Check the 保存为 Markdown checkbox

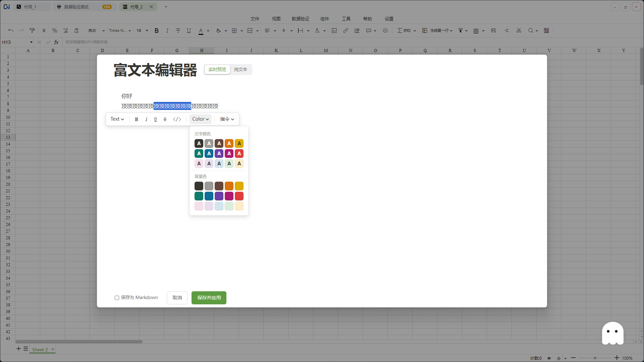click(x=117, y=298)
